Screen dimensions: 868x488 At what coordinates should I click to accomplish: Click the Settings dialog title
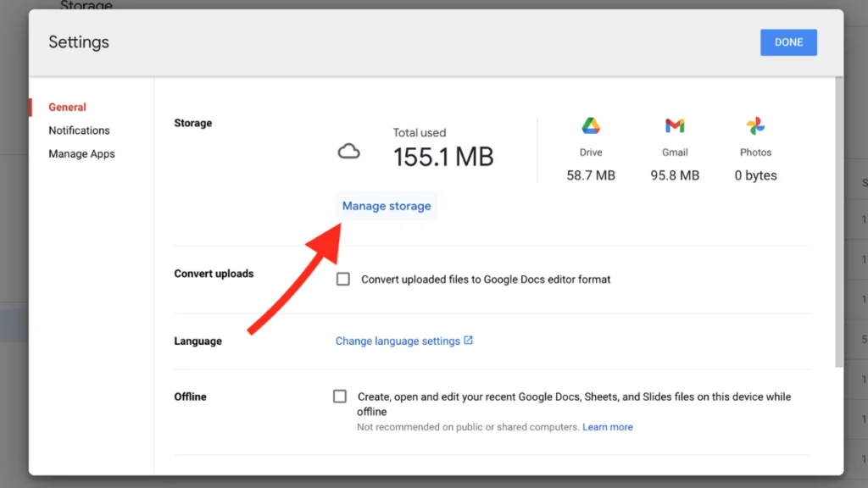[78, 42]
